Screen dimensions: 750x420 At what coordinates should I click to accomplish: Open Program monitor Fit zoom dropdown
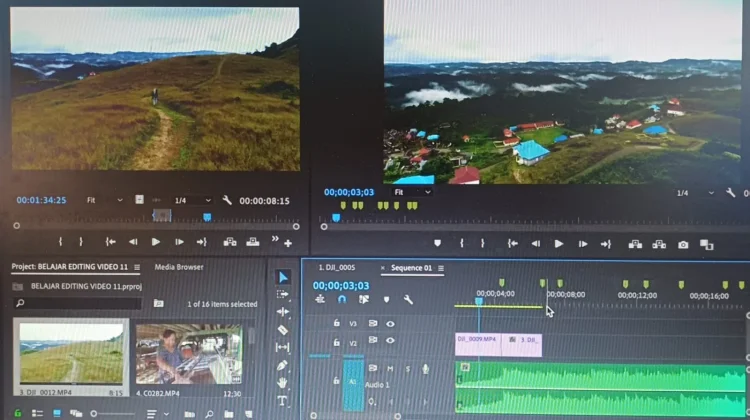[412, 192]
